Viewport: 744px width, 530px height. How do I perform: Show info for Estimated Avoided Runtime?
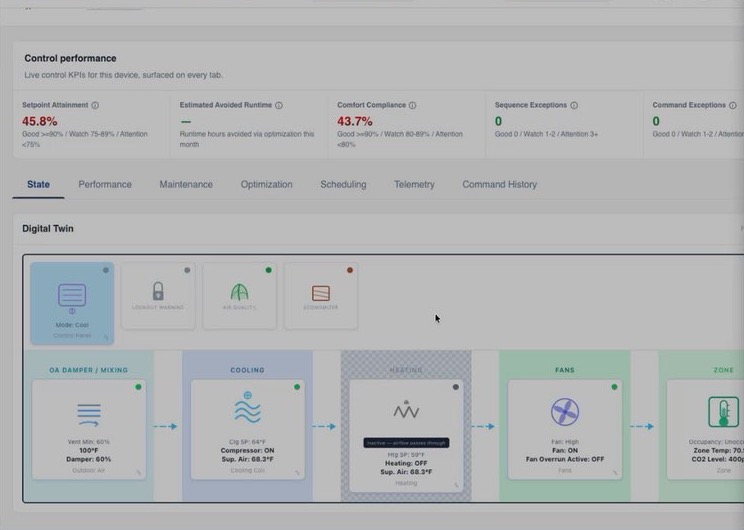coord(279,105)
